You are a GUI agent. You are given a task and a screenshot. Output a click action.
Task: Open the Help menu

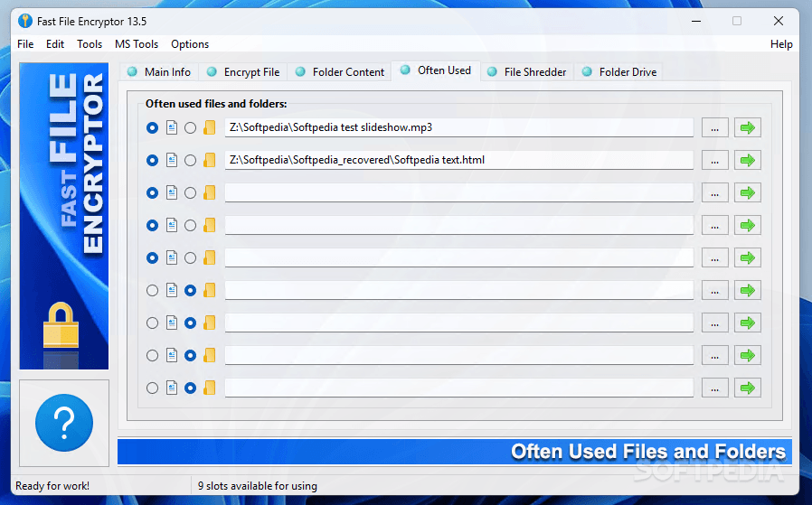tap(781, 44)
